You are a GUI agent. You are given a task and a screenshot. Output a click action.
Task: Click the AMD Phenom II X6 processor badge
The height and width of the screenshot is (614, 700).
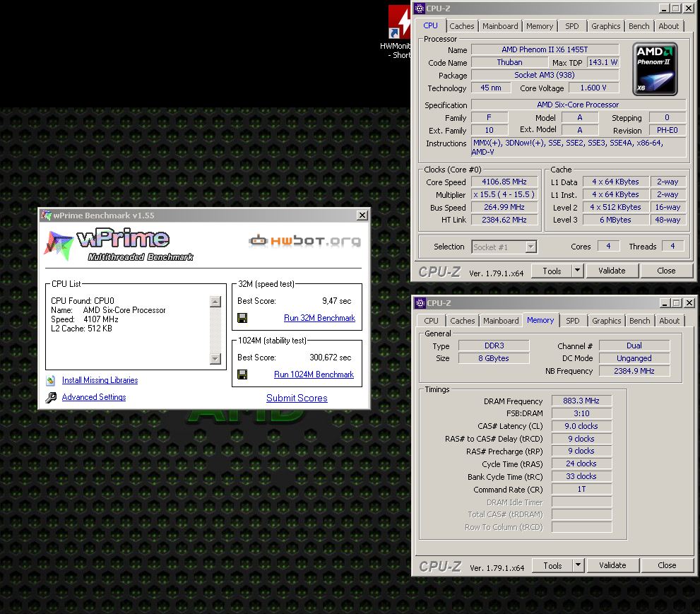(655, 69)
